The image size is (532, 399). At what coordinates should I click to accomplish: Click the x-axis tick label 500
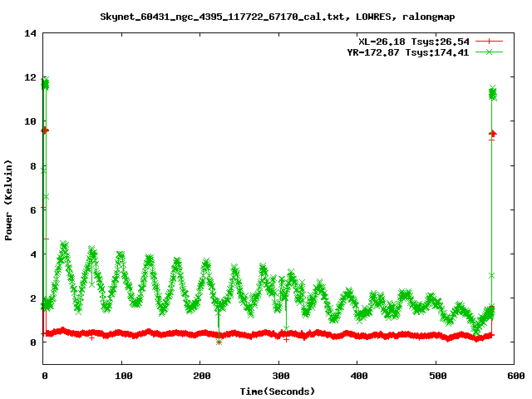click(438, 376)
